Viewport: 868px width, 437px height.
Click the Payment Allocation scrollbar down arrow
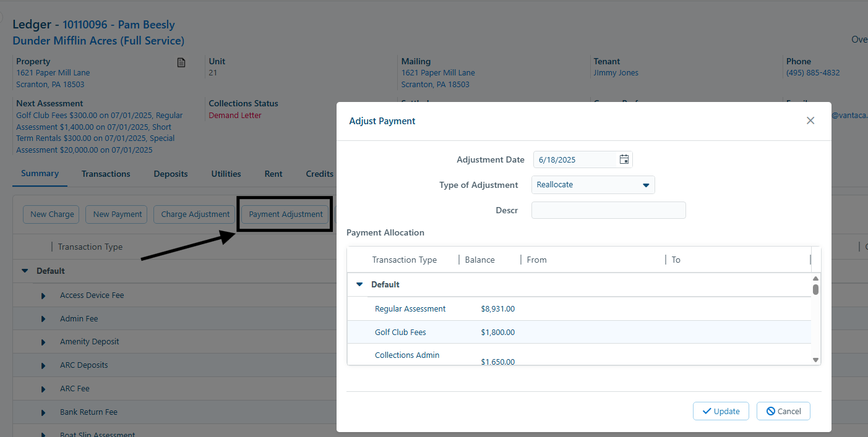[815, 359]
